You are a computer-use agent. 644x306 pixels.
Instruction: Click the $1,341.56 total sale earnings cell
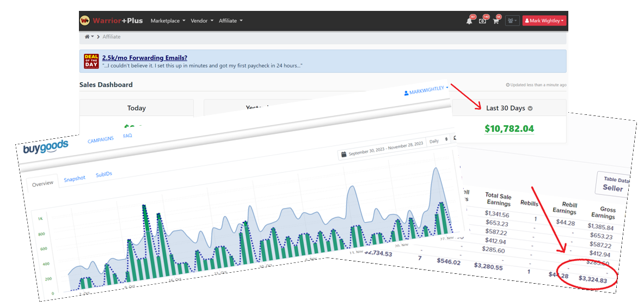tap(496, 214)
